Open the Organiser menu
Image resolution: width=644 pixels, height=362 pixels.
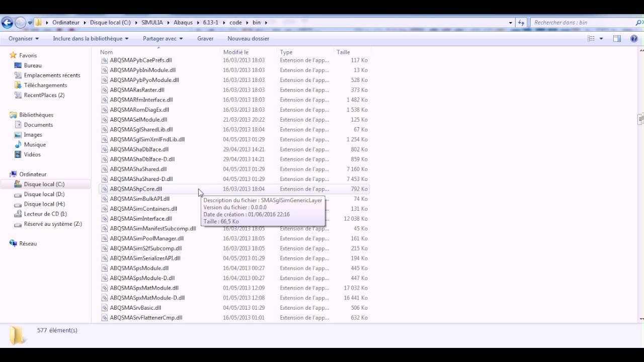coord(23,39)
